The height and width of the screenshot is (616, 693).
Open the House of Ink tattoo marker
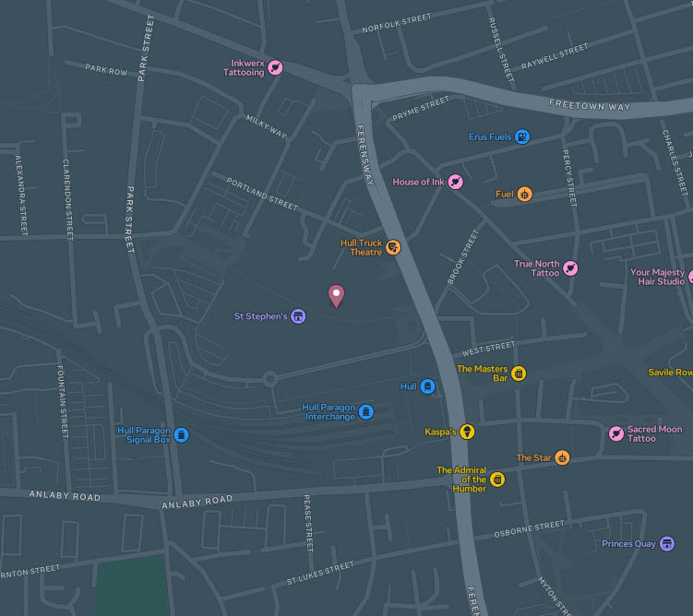coord(455,182)
